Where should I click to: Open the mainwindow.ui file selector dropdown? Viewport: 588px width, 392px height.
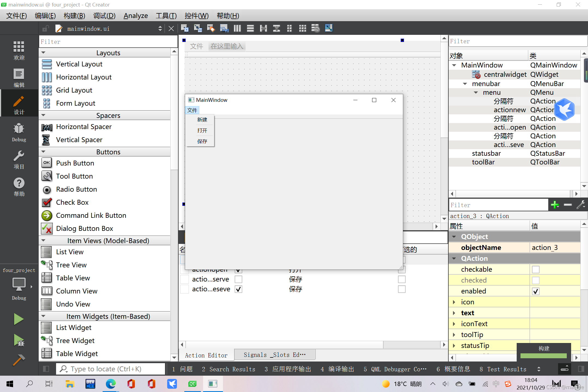(160, 29)
